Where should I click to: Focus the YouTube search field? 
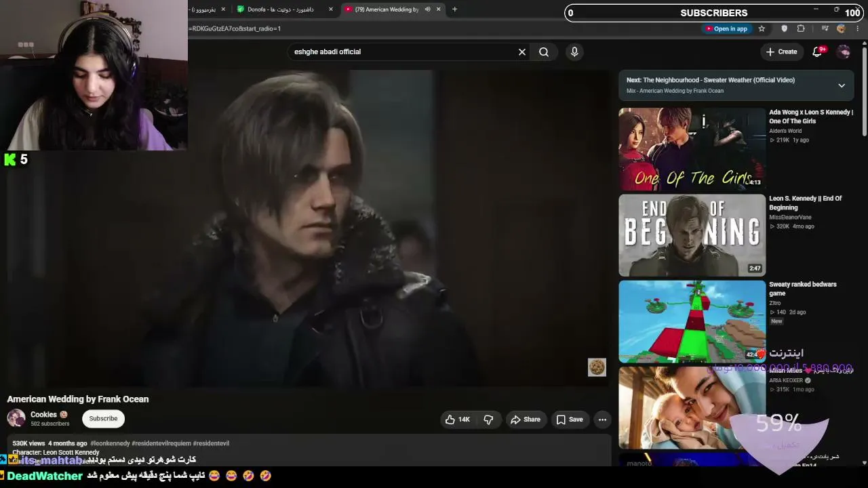click(404, 52)
